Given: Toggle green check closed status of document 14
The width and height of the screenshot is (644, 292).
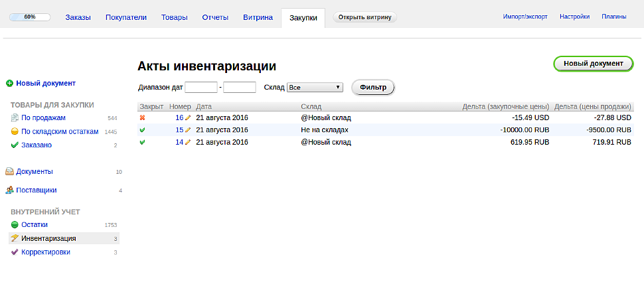Looking at the screenshot, I should 143,143.
